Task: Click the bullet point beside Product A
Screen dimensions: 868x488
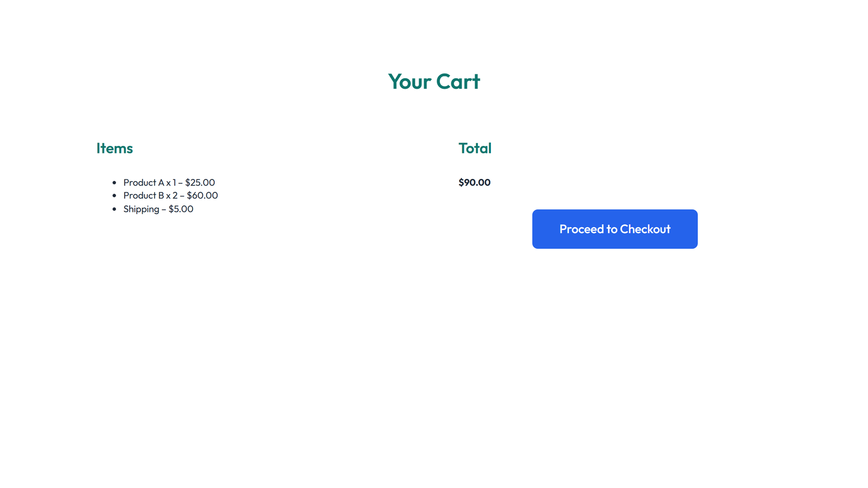Action: 114,183
